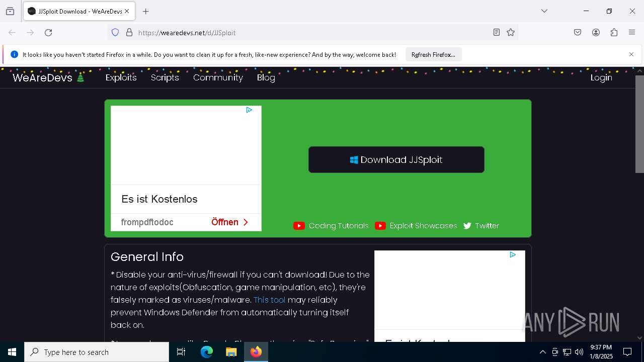Viewport: 644px width, 362px height.
Task: Open the Exploits menu
Action: click(x=121, y=78)
